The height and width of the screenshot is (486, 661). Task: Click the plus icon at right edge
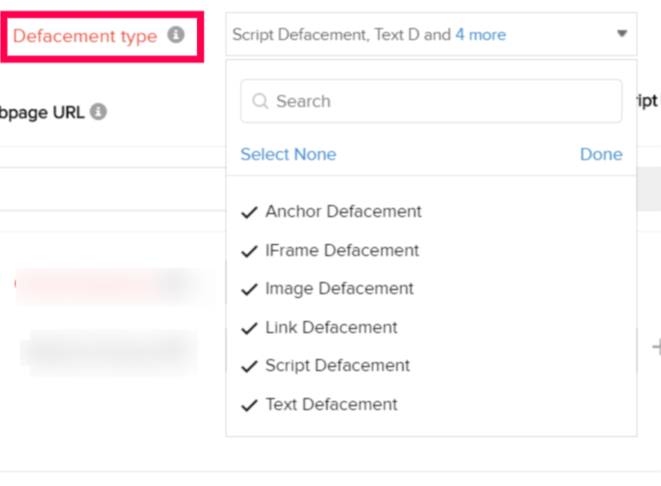click(x=656, y=347)
